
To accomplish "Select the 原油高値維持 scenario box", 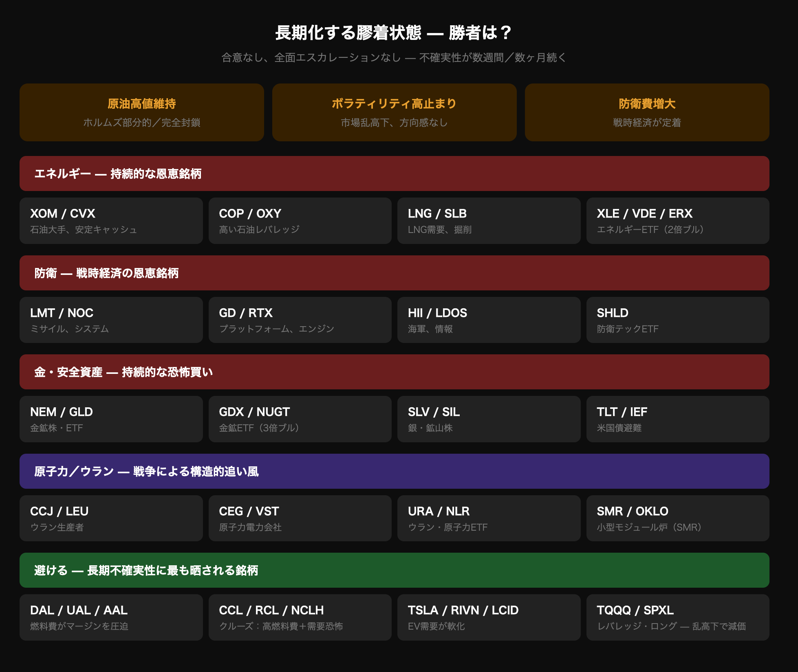I will coord(141,112).
